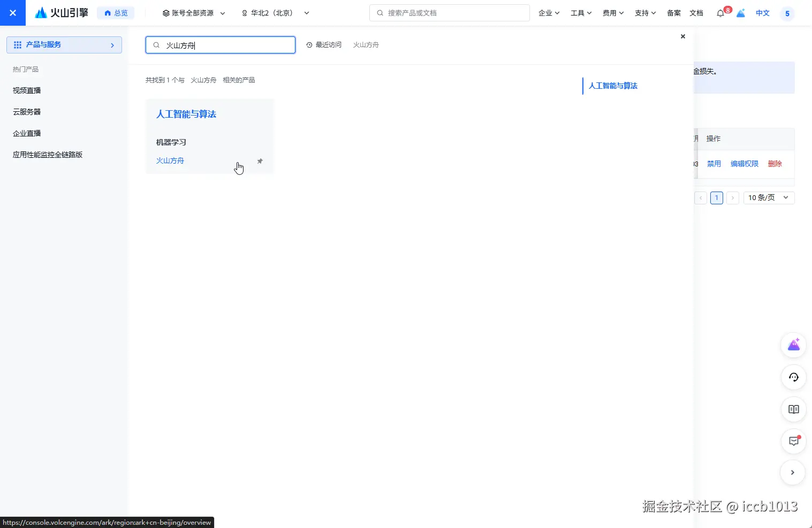
Task: Open the documentation book icon
Action: (x=793, y=409)
